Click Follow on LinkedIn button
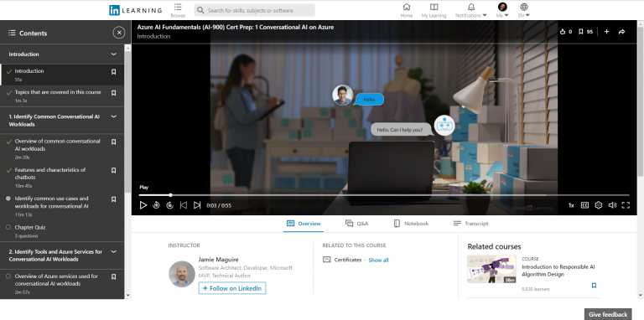Viewport: 644px width, 320px height. pos(232,288)
